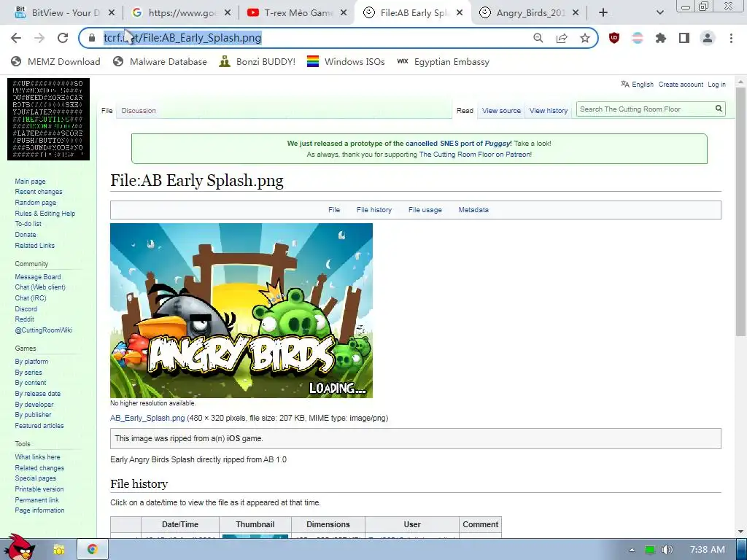The width and height of the screenshot is (747, 560).
Task: Click Create account link
Action: pyautogui.click(x=681, y=85)
